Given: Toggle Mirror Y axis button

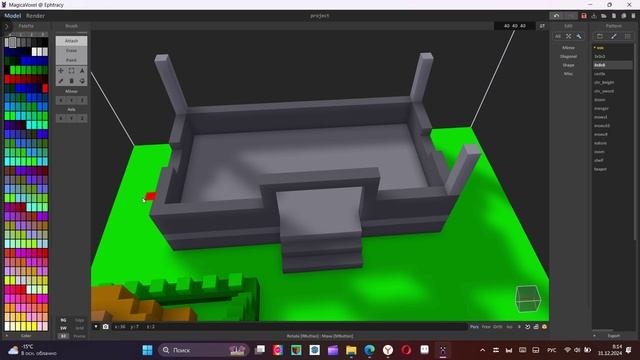Looking at the screenshot, I should 71,100.
